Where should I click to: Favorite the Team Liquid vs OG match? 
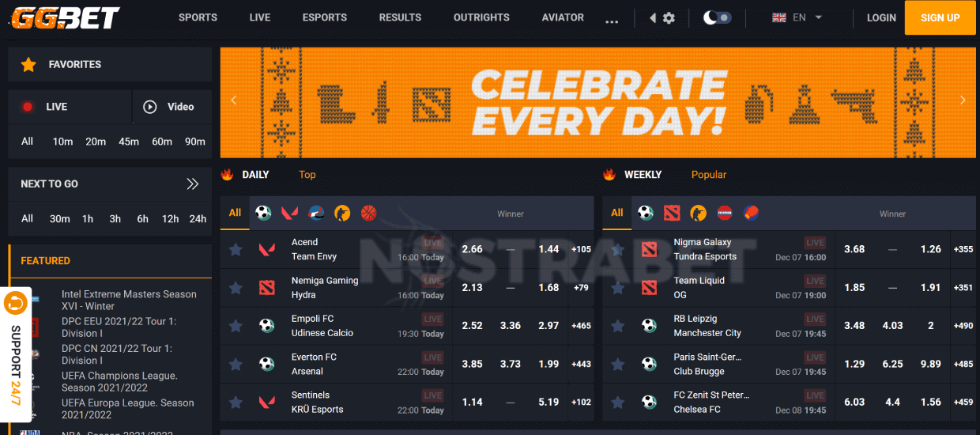(x=617, y=288)
